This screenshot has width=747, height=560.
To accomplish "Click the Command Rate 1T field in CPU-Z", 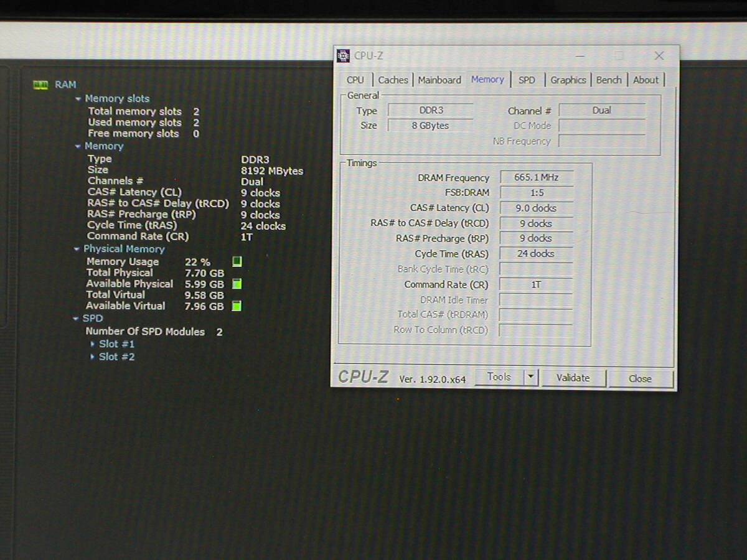I will [536, 284].
